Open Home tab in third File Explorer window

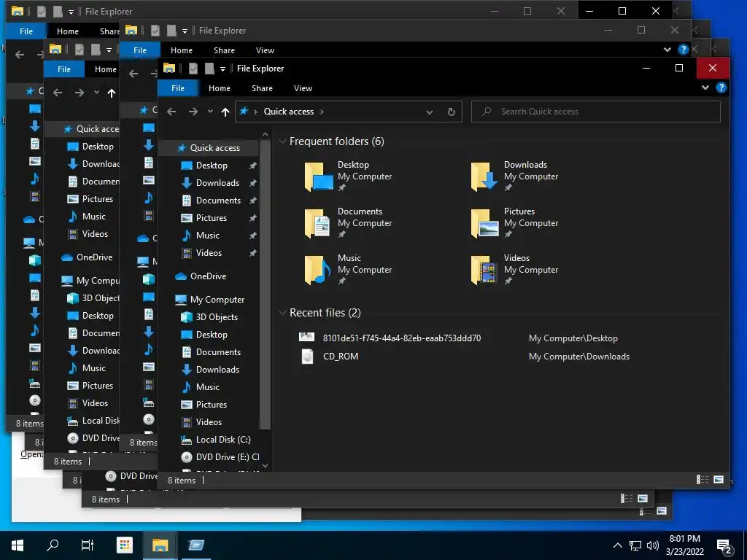(x=105, y=69)
